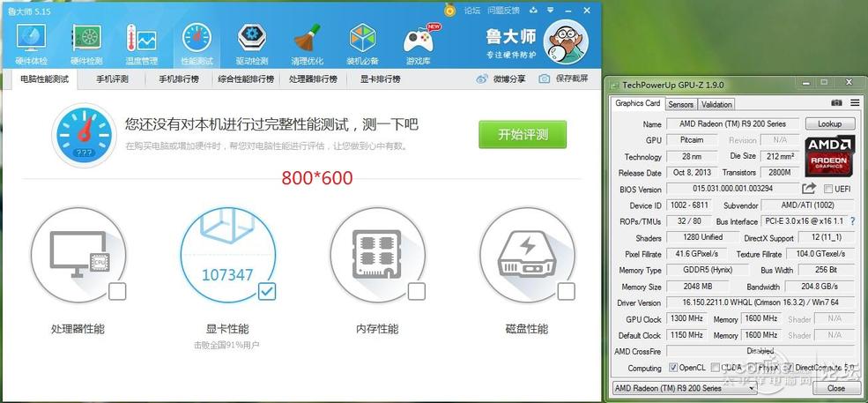The height and width of the screenshot is (403, 868).
Task: Open 清理优化 cleanup optimization section
Action: pyautogui.click(x=308, y=44)
